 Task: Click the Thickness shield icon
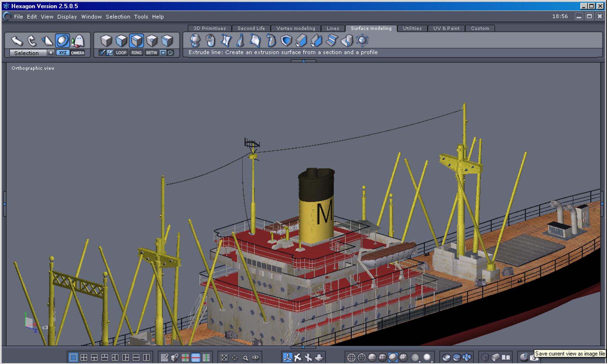[x=286, y=40]
